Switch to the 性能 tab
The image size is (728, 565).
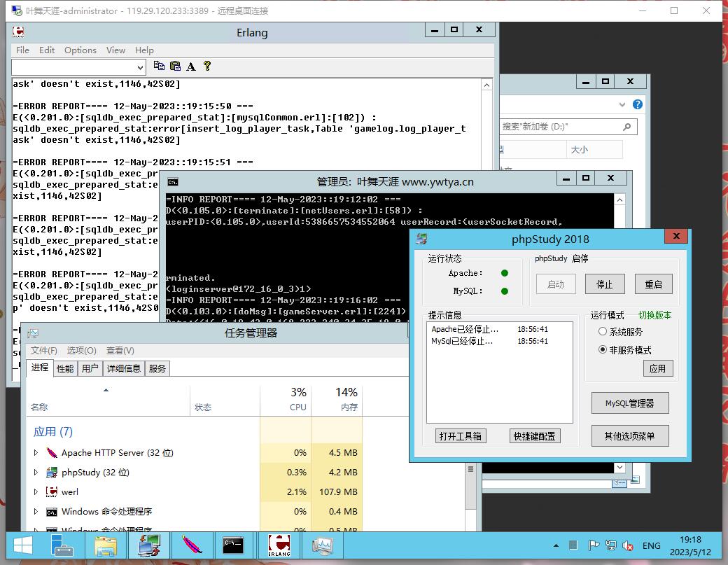65,369
